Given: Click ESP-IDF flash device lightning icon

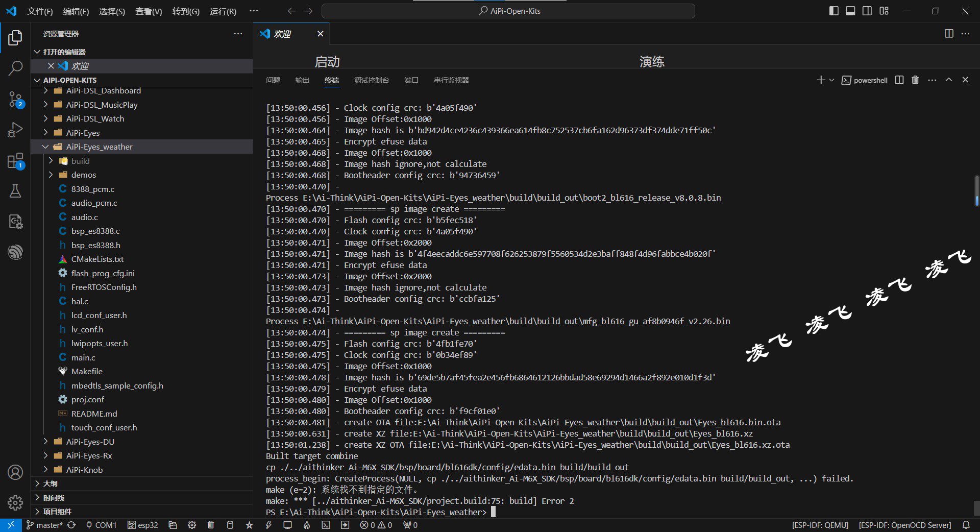Looking at the screenshot, I should (268, 525).
